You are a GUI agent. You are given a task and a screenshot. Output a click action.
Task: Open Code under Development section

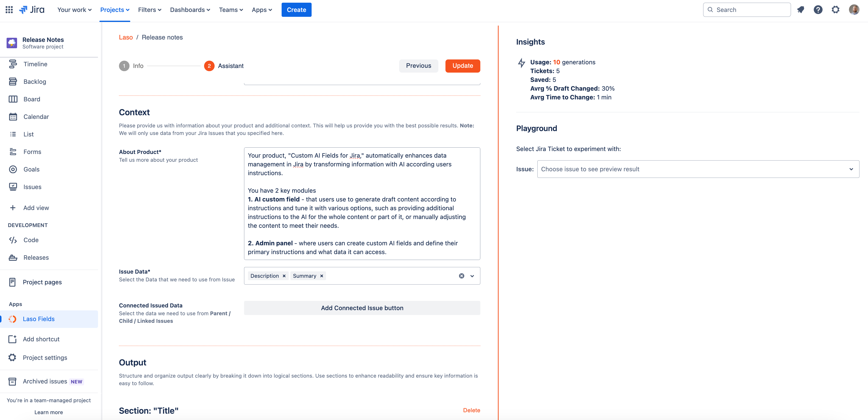31,240
